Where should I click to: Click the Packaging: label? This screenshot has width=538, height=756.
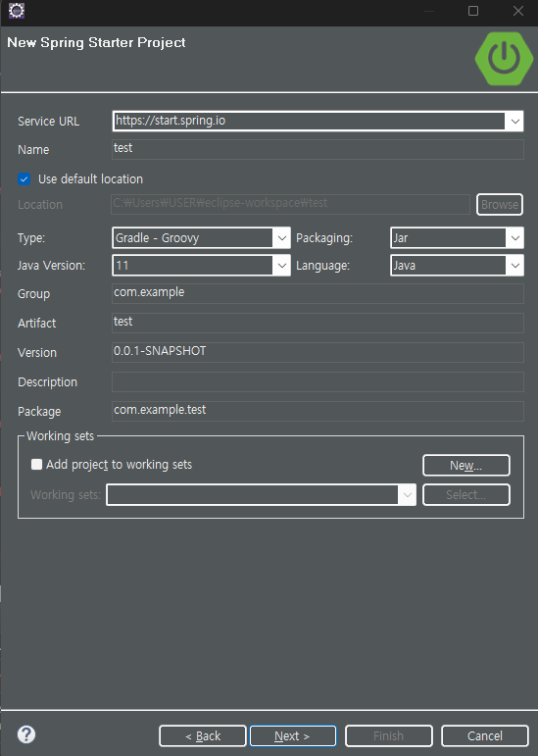(324, 238)
